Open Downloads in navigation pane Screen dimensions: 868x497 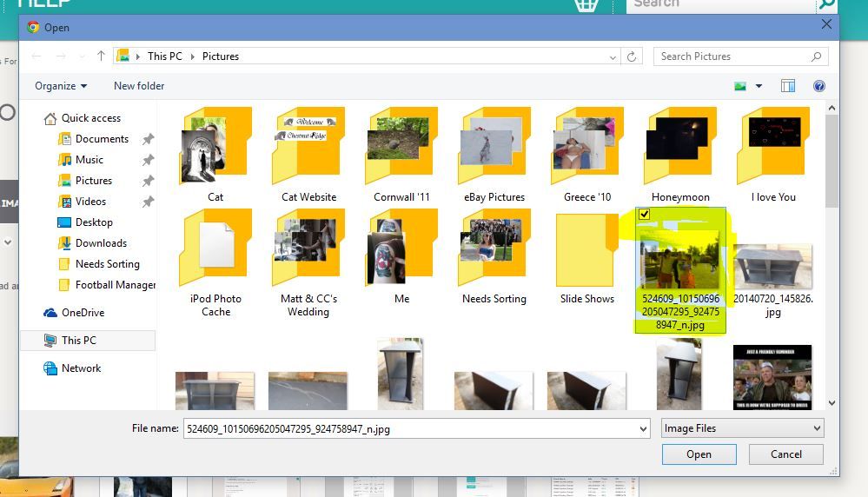tap(101, 243)
